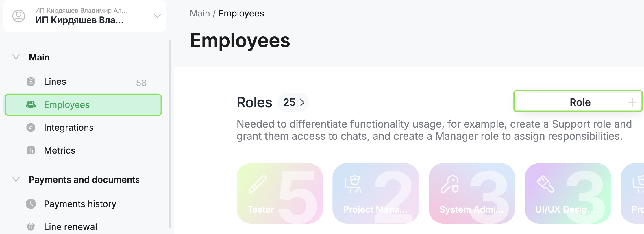The image size is (644, 234).
Task: Click the Lines clipboard icon
Action: click(31, 82)
